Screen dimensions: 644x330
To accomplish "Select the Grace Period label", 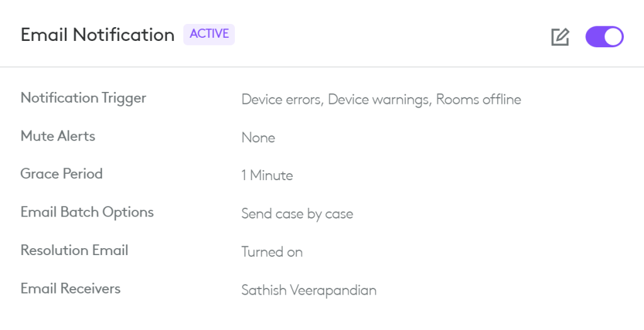I will tap(62, 174).
